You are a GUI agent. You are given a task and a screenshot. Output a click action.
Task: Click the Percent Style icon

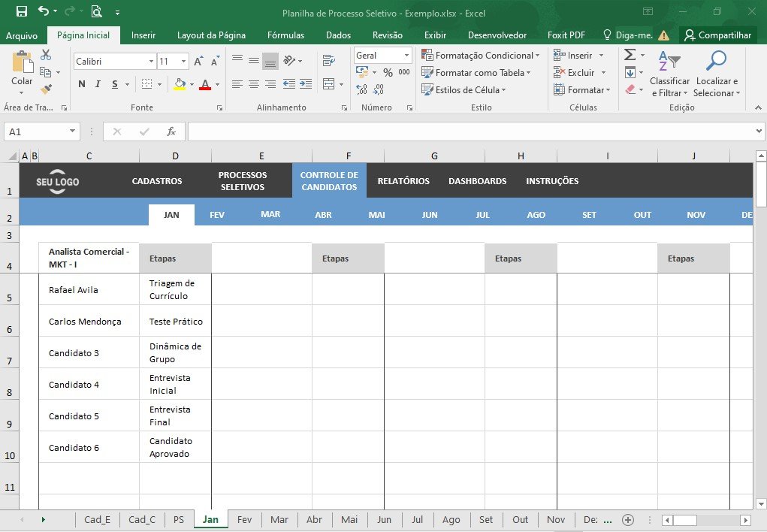(388, 72)
